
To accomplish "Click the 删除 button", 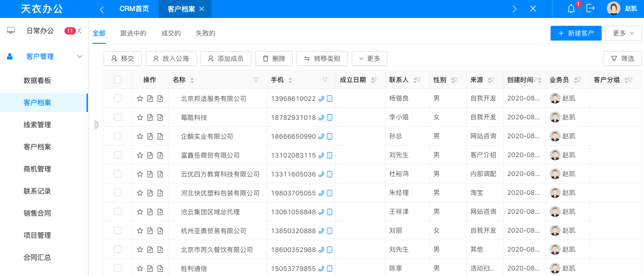I will [274, 59].
